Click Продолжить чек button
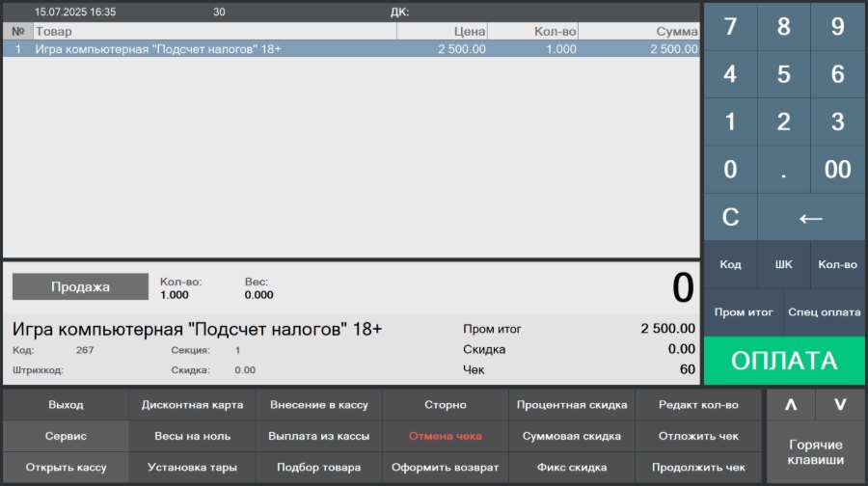 [x=698, y=467]
